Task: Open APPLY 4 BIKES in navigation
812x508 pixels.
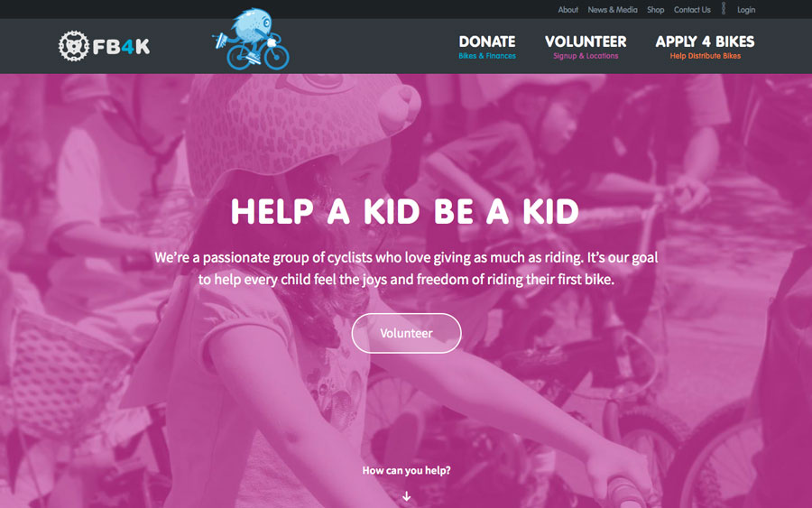Action: point(705,42)
